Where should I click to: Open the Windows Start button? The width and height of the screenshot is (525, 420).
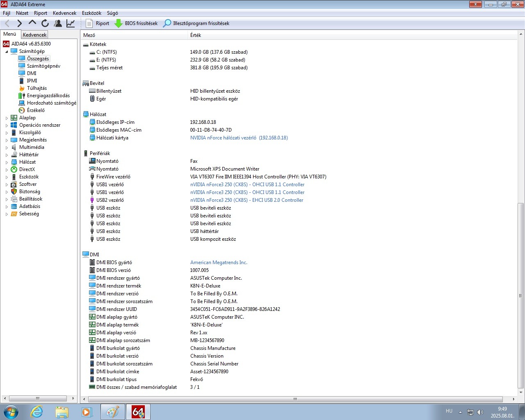pyautogui.click(x=11, y=412)
